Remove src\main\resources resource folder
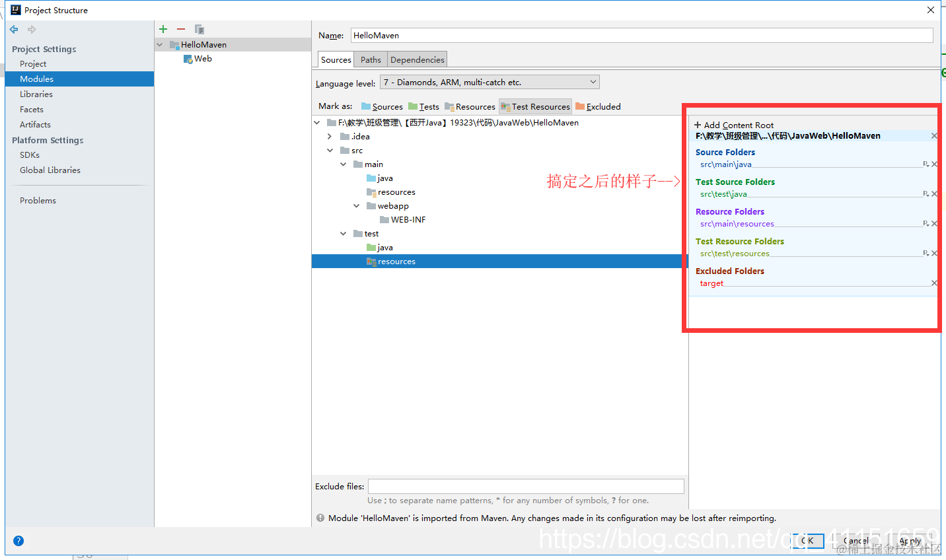The image size is (946, 560). point(934,224)
